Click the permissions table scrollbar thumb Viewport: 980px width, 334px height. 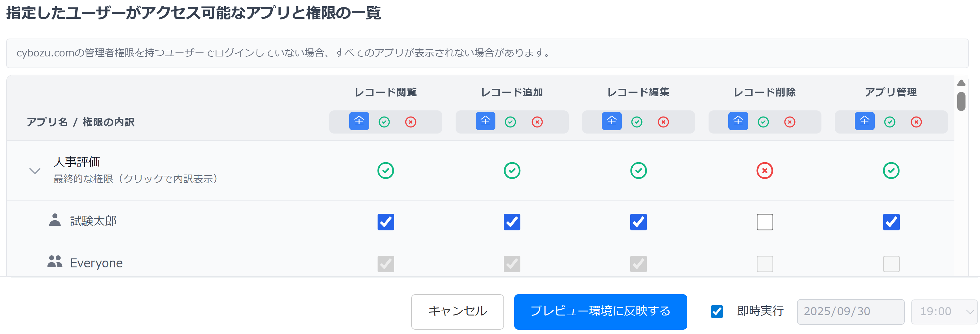[x=961, y=101]
